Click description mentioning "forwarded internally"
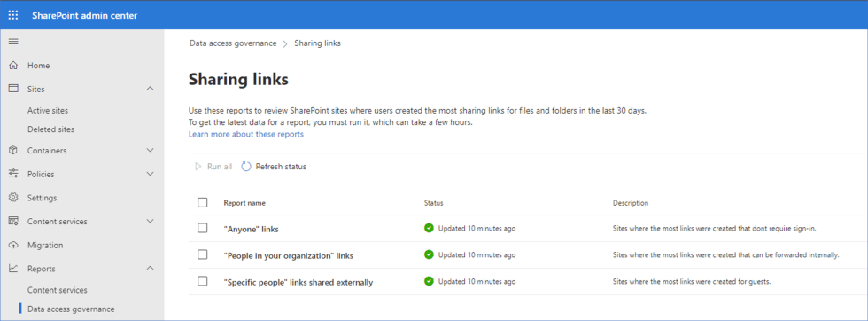Screen dimensions: 868x321 [x=726, y=255]
